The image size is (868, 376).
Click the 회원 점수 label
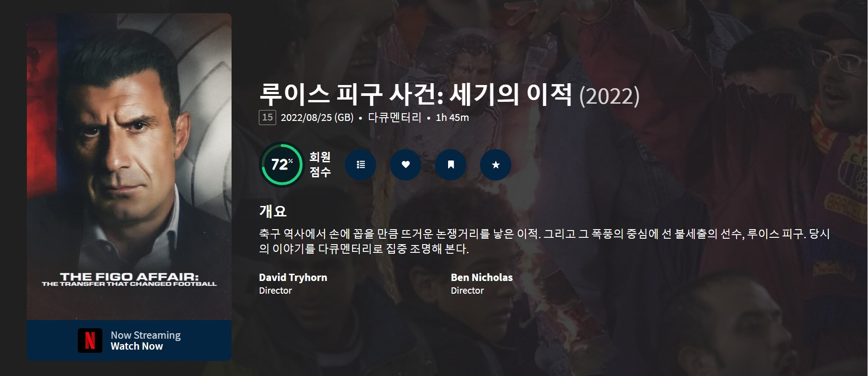320,165
